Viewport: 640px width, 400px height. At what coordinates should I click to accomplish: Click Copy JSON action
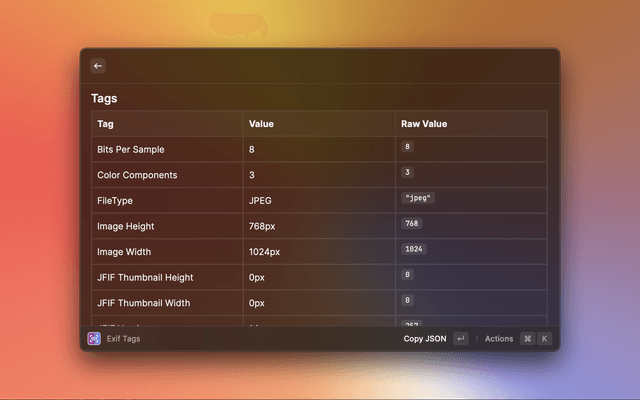coord(425,339)
